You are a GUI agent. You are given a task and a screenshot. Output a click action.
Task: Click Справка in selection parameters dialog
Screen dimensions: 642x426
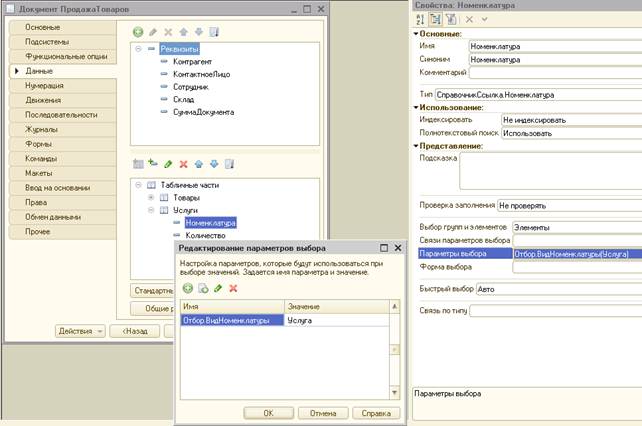[376, 413]
